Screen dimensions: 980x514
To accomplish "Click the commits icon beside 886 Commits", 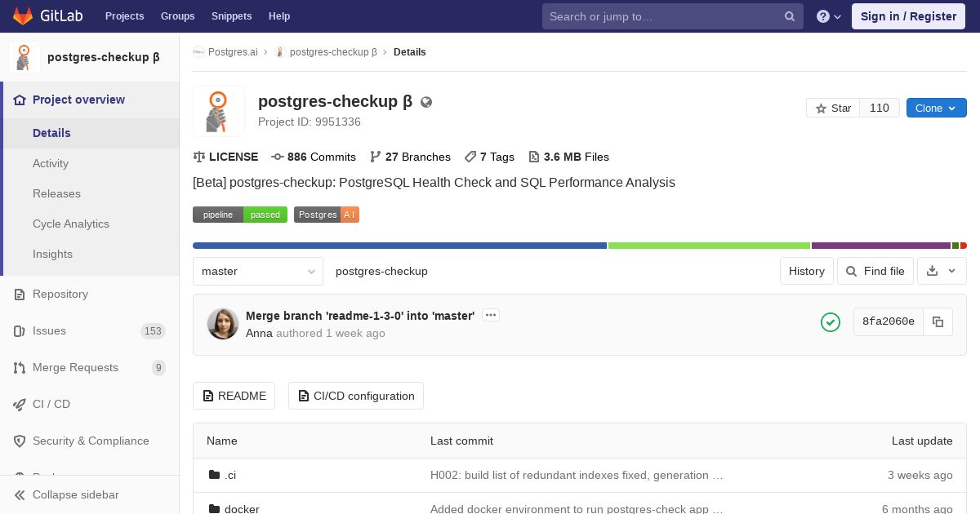I will coord(278,157).
